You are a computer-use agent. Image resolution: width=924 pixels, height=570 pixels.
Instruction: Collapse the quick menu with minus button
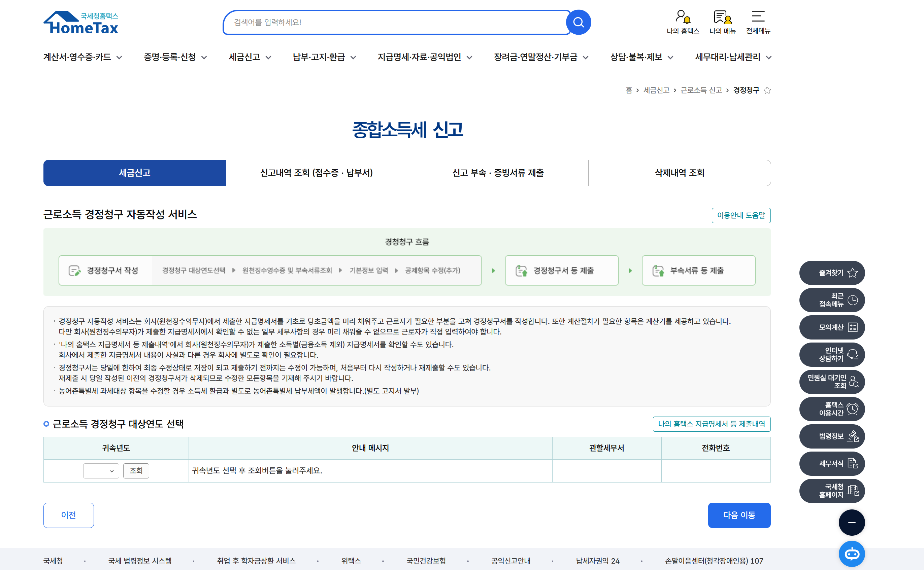pyautogui.click(x=851, y=522)
